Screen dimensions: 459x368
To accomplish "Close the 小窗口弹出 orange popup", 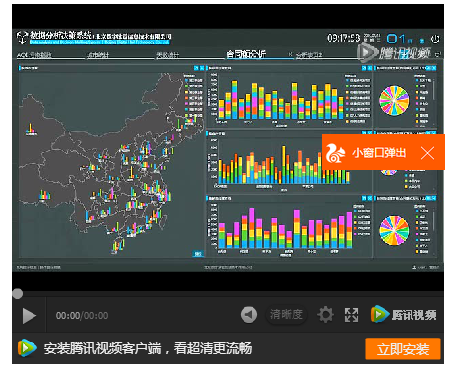I will (x=427, y=153).
